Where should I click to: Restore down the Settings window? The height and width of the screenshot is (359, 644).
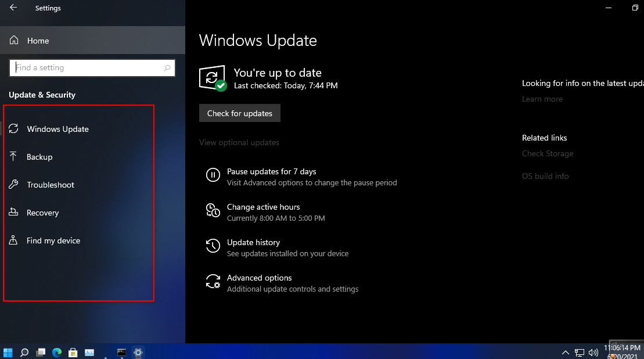coord(635,8)
